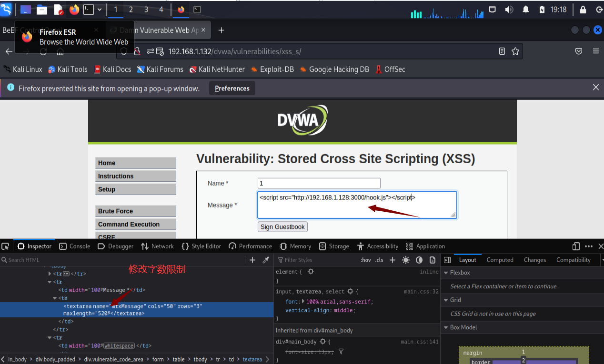Open the DevTools more options menu

click(x=589, y=246)
